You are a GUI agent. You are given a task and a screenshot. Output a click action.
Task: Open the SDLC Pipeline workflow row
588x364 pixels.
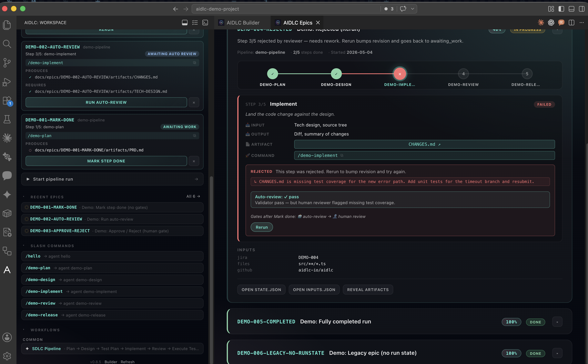point(112,349)
